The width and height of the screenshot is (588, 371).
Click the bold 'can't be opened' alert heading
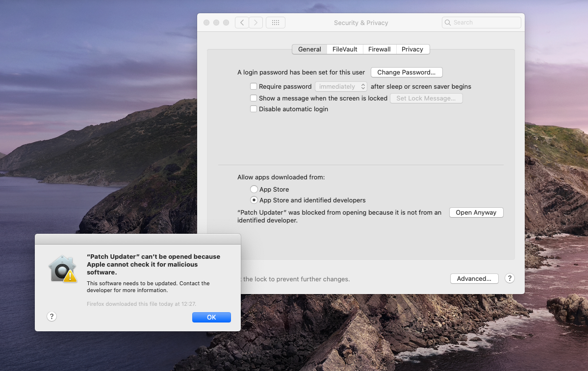click(153, 264)
